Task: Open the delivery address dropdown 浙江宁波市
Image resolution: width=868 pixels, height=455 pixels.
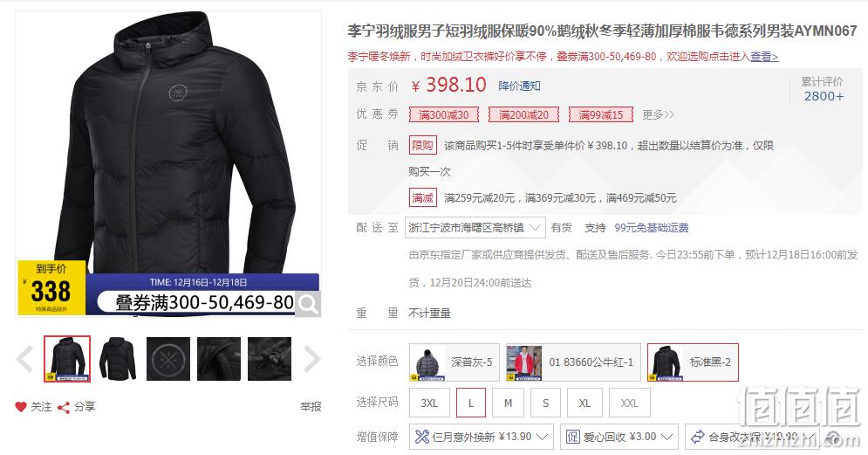Action: [475, 228]
